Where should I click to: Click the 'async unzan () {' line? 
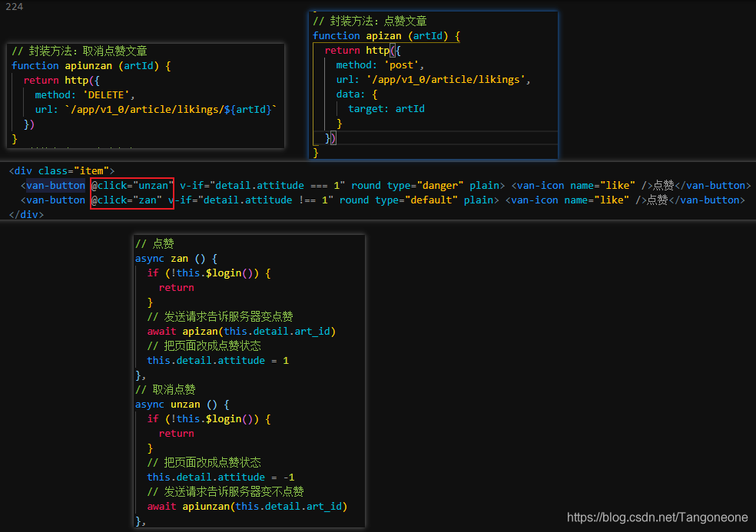click(x=182, y=405)
